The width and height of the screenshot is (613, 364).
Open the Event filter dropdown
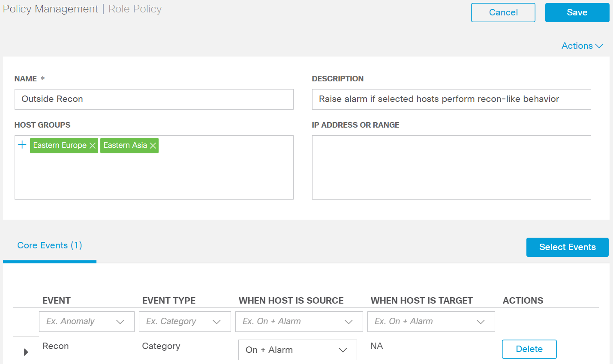(87, 322)
